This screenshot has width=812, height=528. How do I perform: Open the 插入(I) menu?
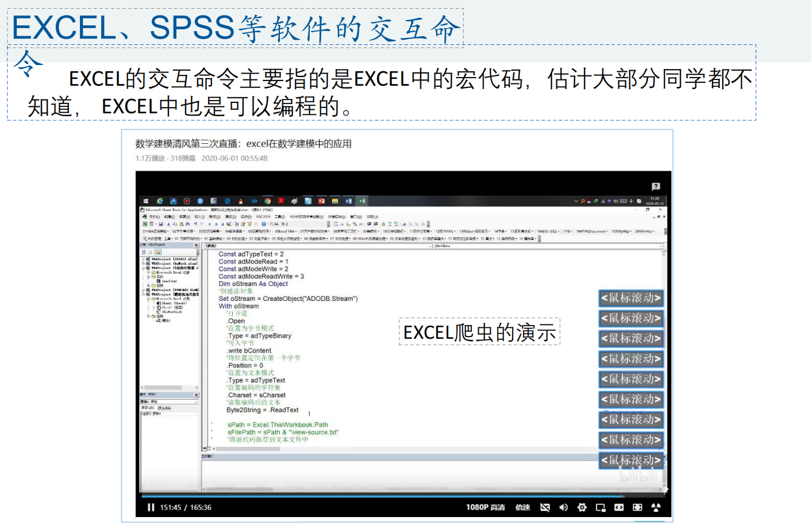tap(199, 217)
